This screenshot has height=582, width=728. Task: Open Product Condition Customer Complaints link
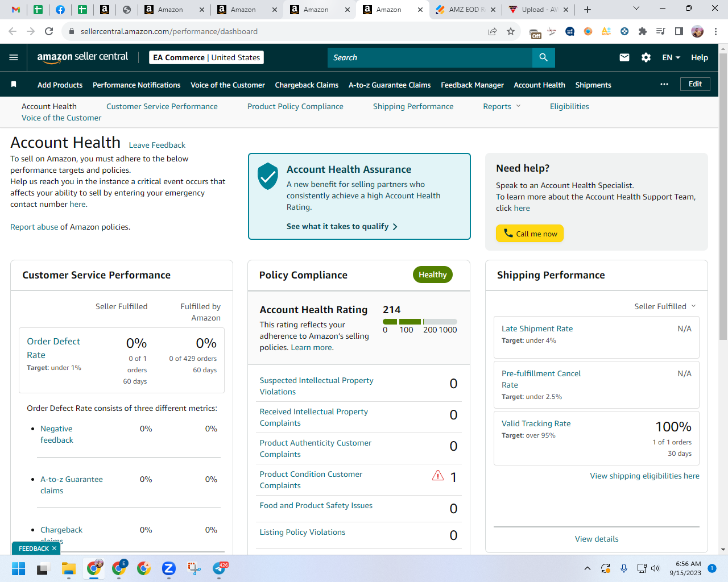[311, 480]
